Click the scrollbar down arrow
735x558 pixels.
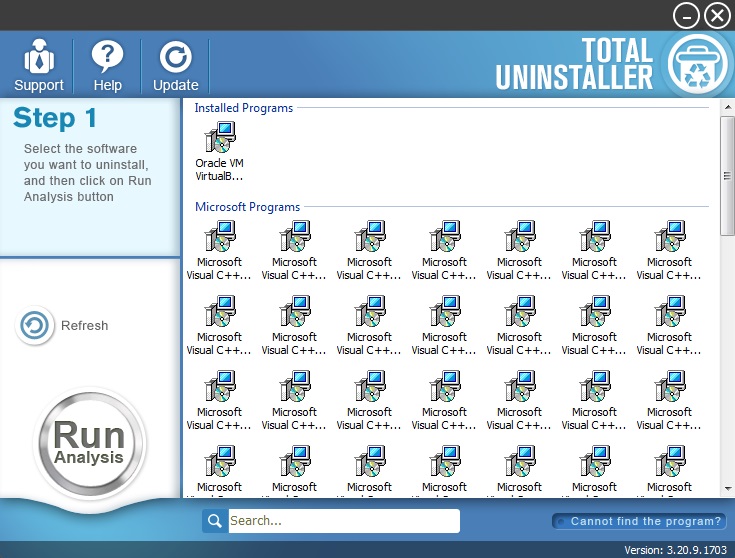(728, 489)
